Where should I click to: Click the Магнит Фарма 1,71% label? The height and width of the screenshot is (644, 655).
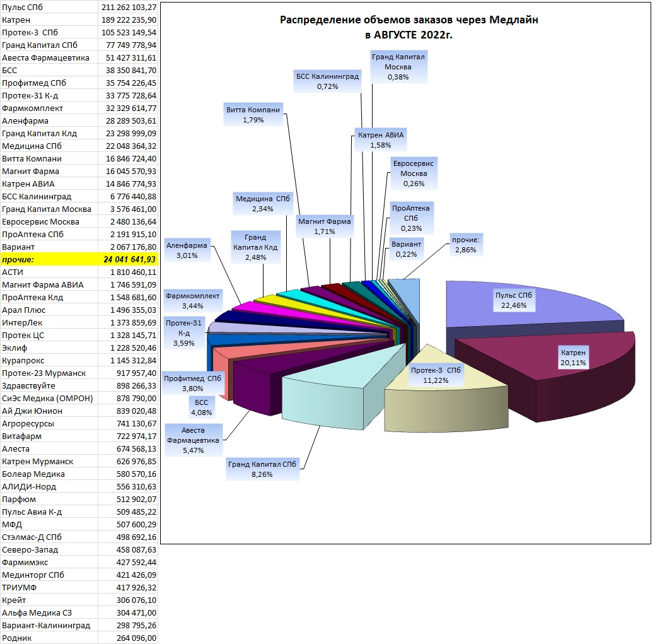tap(325, 226)
